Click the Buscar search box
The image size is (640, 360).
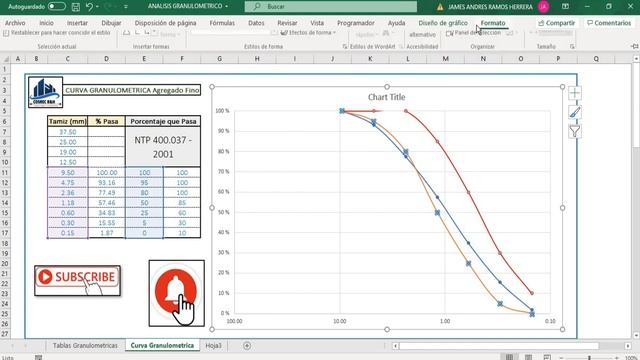[x=331, y=7]
